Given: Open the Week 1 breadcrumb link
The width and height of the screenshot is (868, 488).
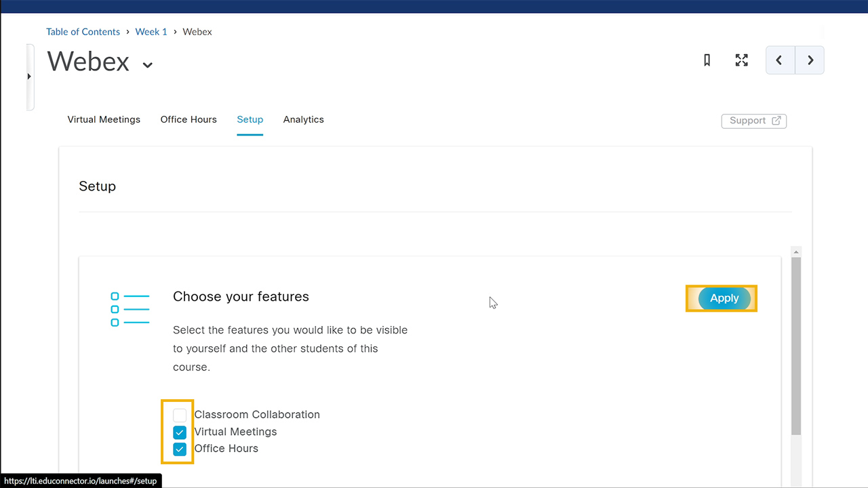Looking at the screenshot, I should (151, 31).
